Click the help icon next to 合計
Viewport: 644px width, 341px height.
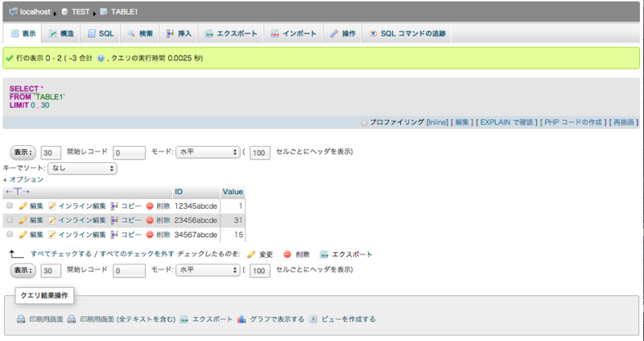(x=101, y=58)
